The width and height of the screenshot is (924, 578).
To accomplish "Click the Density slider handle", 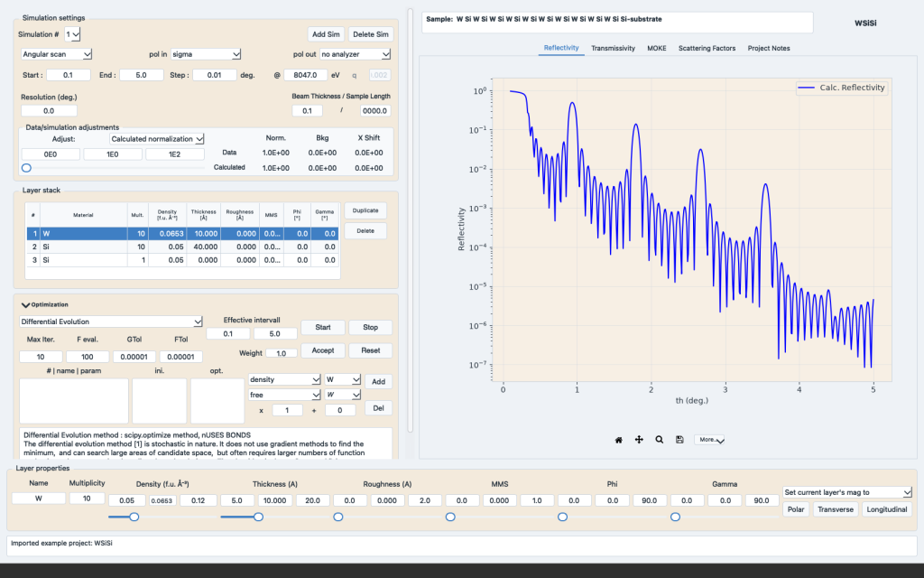I will pyautogui.click(x=134, y=517).
